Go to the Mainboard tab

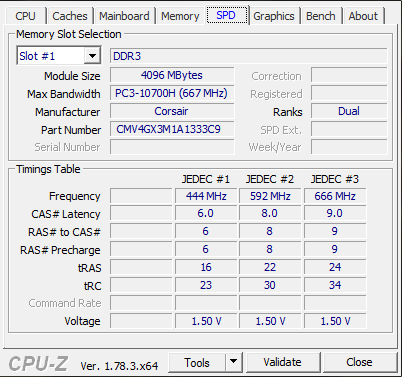(x=124, y=16)
